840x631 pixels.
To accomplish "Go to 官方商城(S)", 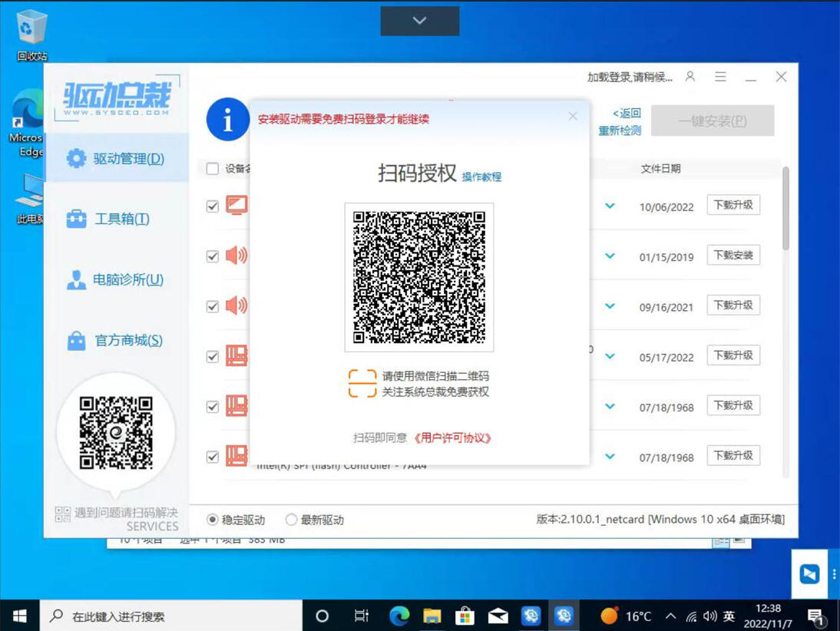I will (x=117, y=340).
